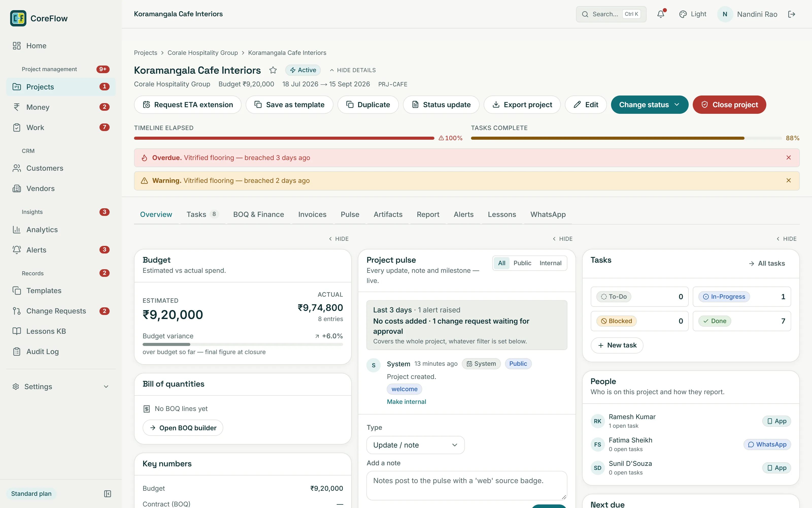The height and width of the screenshot is (508, 812).
Task: Click the Add a note text area
Action: point(466,485)
